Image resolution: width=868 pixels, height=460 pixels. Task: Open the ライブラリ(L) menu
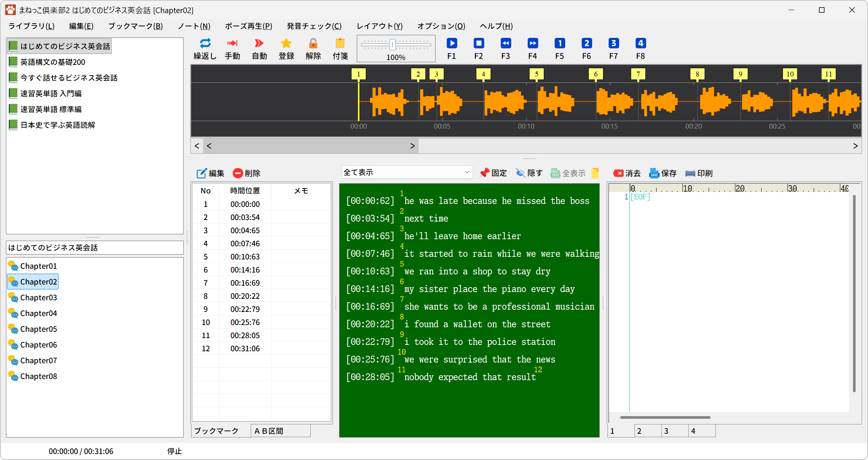coord(31,26)
